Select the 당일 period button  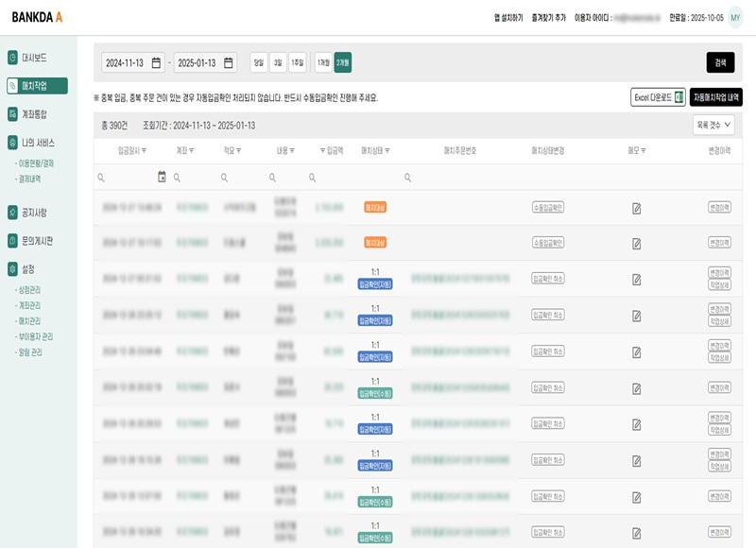(x=259, y=62)
